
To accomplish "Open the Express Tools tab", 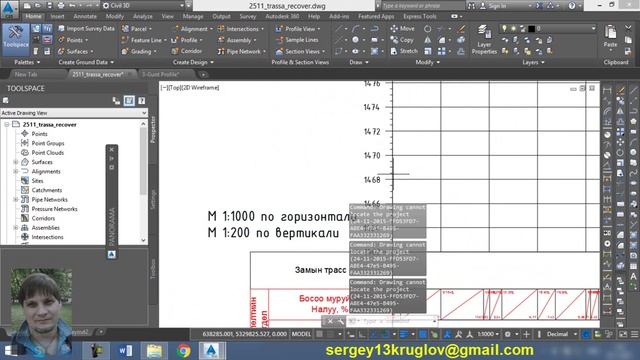I will click(420, 16).
